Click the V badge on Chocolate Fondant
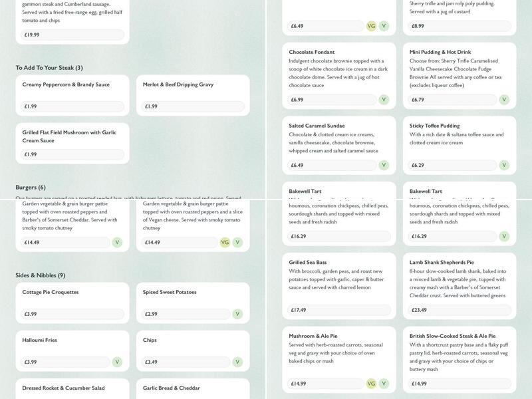The width and height of the screenshot is (532, 399). pyautogui.click(x=384, y=100)
